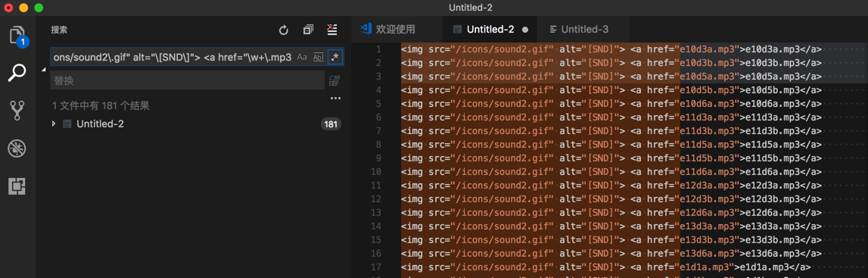This screenshot has height=278, width=868.
Task: Expand the Untitled-2 result tree arrow
Action: point(54,124)
